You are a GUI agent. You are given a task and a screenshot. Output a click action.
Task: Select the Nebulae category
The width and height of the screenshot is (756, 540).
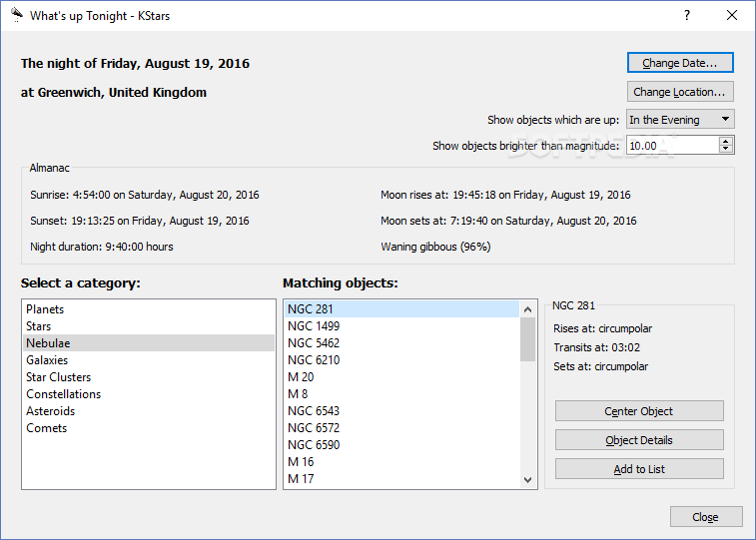[x=149, y=343]
